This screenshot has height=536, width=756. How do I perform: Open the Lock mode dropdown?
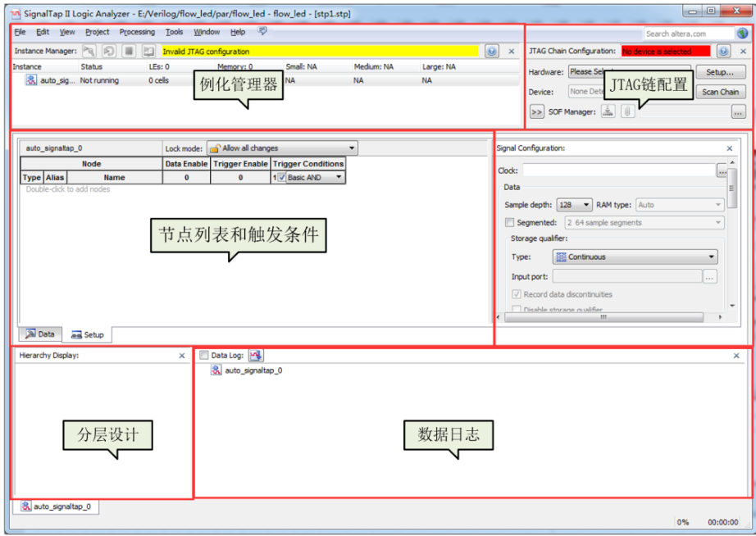click(x=282, y=148)
